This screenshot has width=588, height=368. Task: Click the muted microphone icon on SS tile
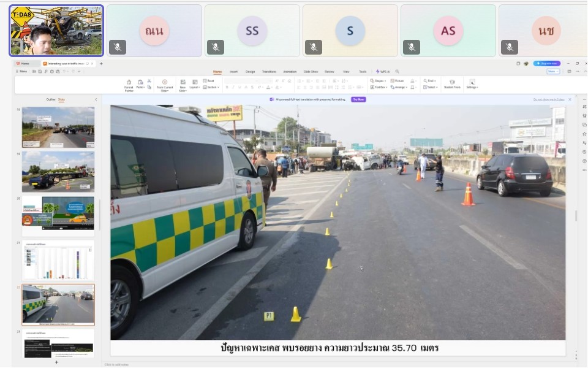click(216, 47)
